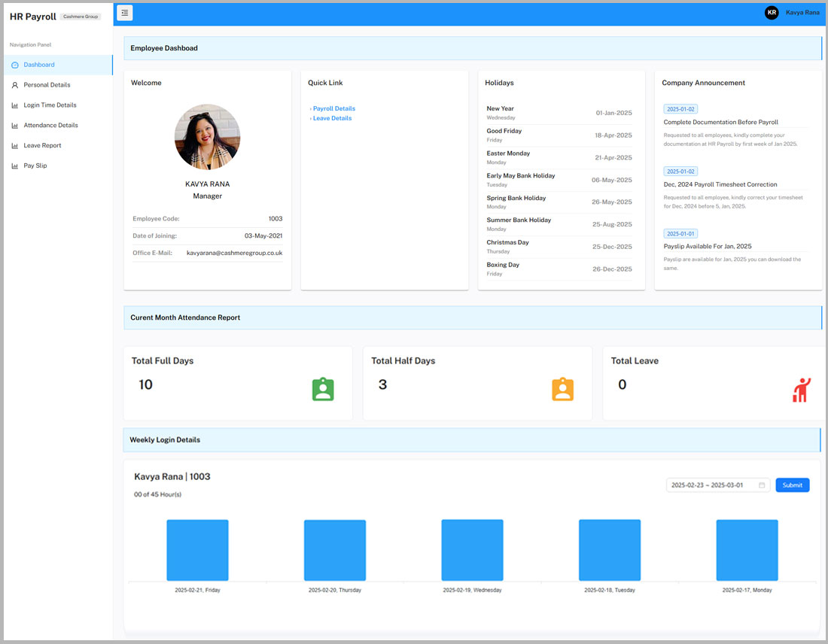Select Pay Slip in navigation panel
828x644 pixels.
click(x=35, y=166)
